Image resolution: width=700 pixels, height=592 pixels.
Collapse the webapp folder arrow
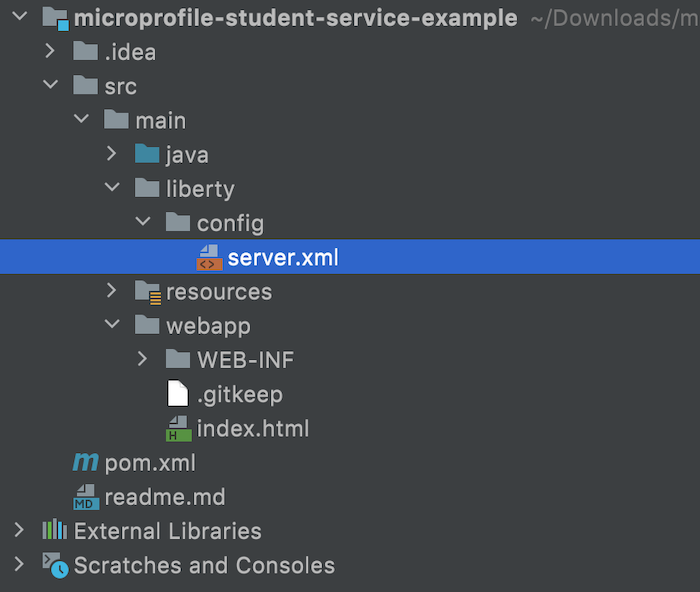click(x=112, y=323)
